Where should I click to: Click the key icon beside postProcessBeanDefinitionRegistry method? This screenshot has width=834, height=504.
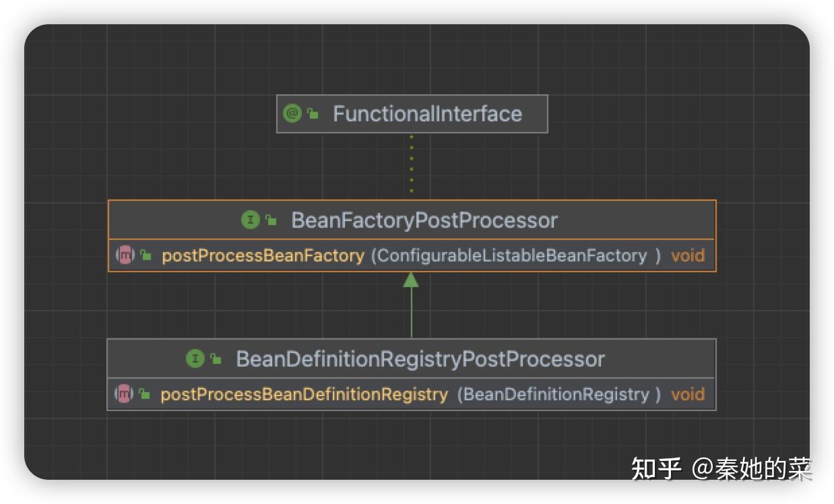coord(144,394)
